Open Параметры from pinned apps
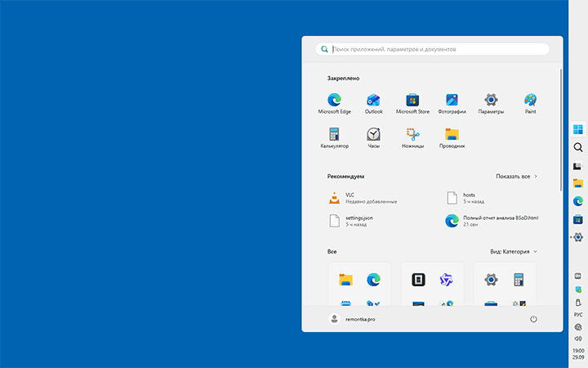 point(491,104)
